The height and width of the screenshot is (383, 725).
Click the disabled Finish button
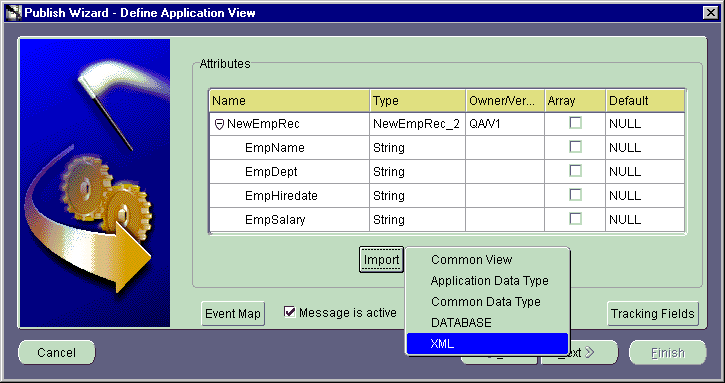668,352
